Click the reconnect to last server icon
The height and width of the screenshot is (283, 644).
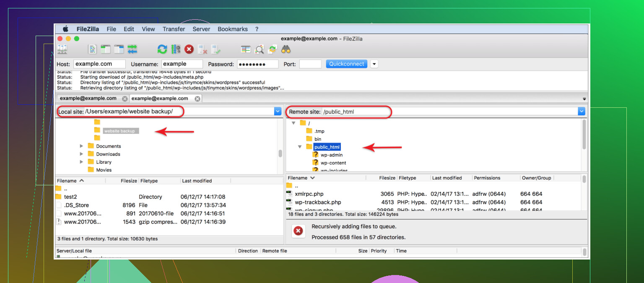216,49
